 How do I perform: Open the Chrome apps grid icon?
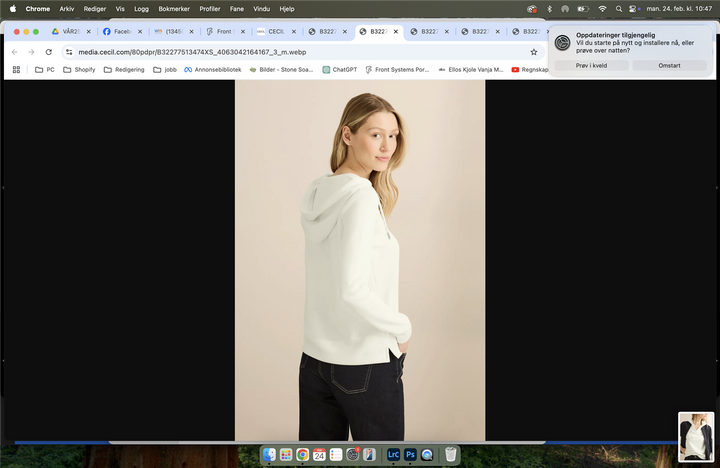coord(16,70)
